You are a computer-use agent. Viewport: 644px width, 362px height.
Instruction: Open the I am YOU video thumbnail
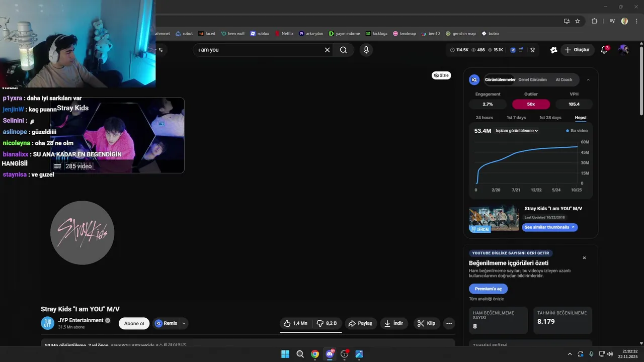pos(494,218)
